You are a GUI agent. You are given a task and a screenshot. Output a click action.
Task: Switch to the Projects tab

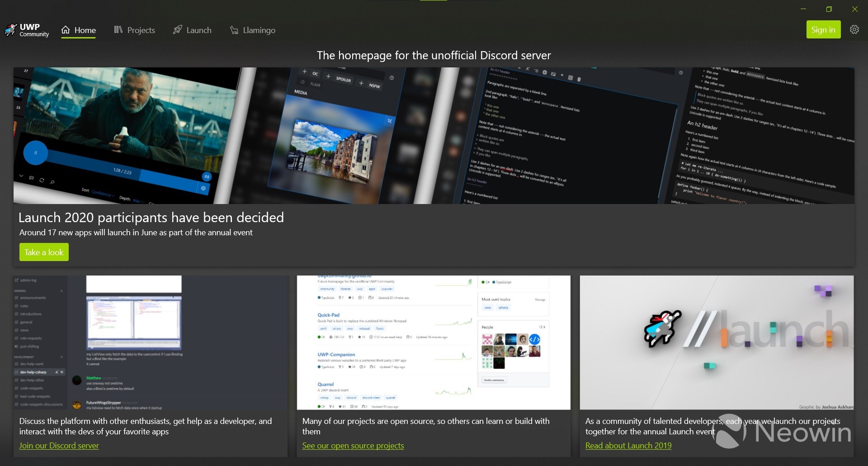coord(134,30)
